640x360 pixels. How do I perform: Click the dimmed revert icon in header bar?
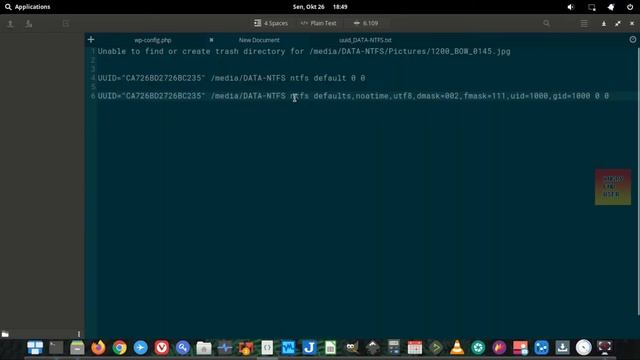66,24
